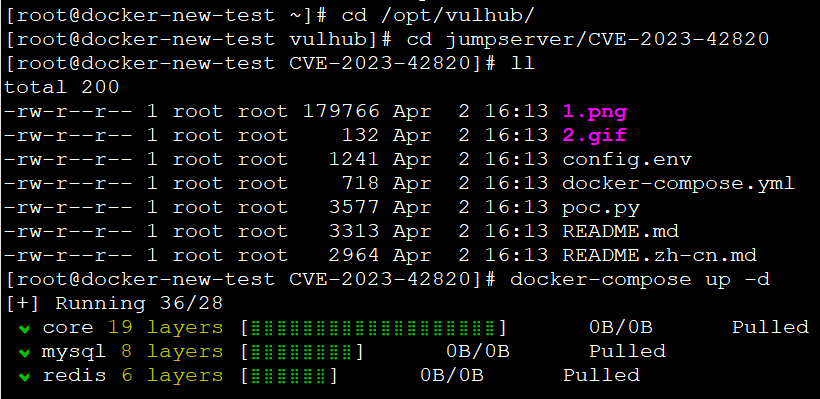This screenshot has width=820, height=399.
Task: Click the Pulled status on core row
Action: pyautogui.click(x=770, y=327)
